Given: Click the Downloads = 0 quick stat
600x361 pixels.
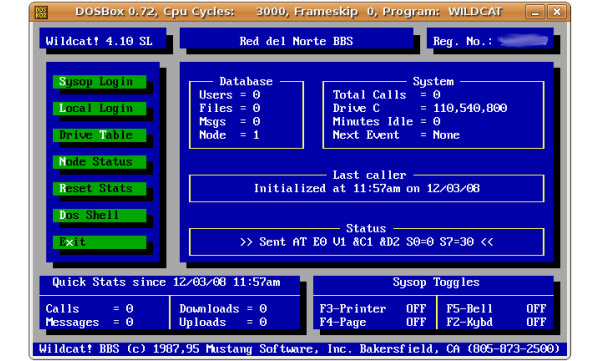Looking at the screenshot, I should (x=223, y=309).
